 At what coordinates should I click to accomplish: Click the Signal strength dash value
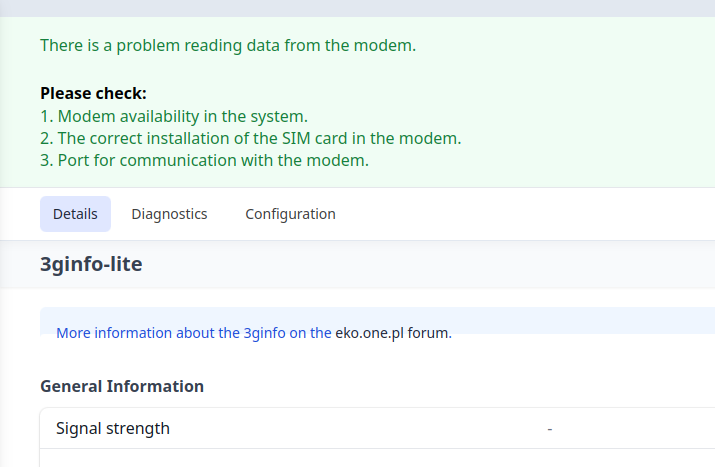[x=549, y=429]
